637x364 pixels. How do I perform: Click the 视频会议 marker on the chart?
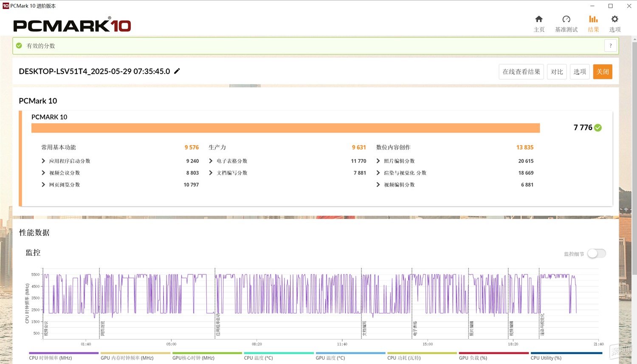46,329
